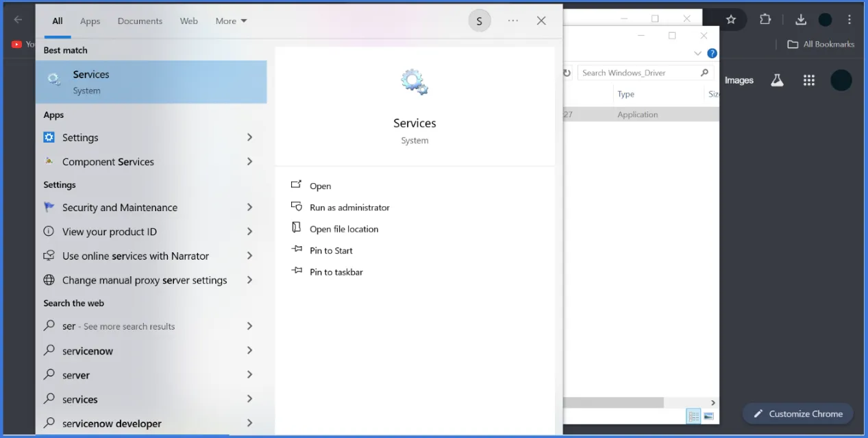Switch to the Documents search tab

pyautogui.click(x=140, y=21)
